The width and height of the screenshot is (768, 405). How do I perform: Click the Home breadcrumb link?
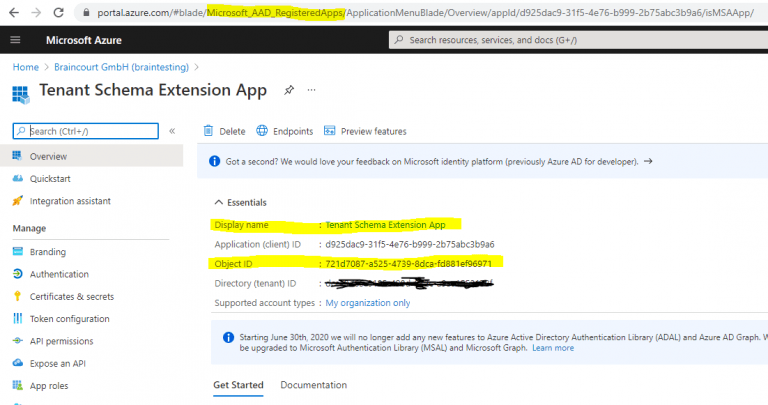click(25, 66)
